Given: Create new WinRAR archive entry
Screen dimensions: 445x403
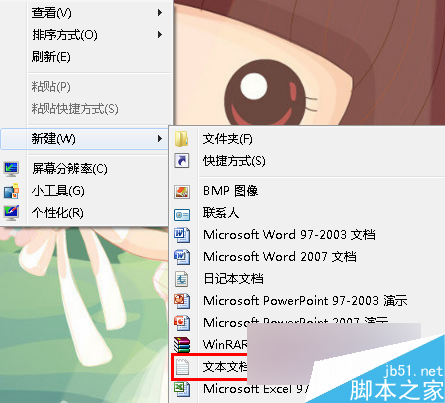Looking at the screenshot, I should click(225, 344).
